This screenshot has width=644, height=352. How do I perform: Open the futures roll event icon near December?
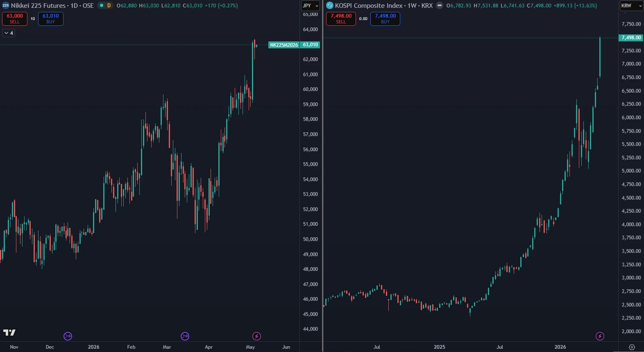pyautogui.click(x=68, y=336)
